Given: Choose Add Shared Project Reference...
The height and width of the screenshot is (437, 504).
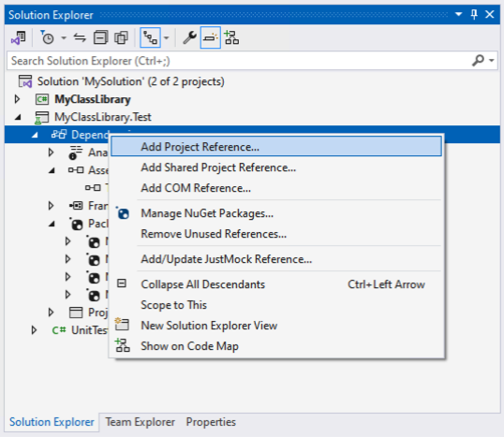Looking at the screenshot, I should pos(276,168).
